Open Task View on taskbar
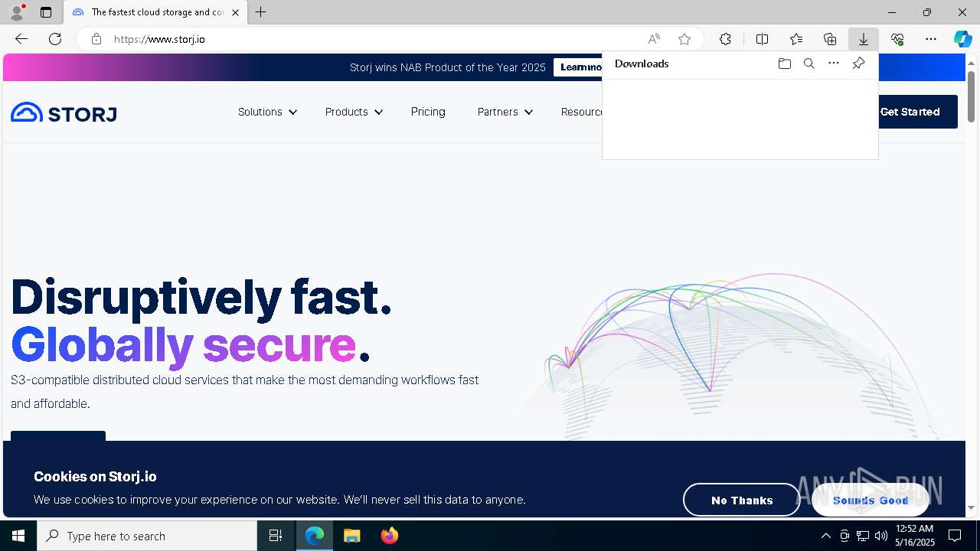The image size is (980, 551). [276, 536]
